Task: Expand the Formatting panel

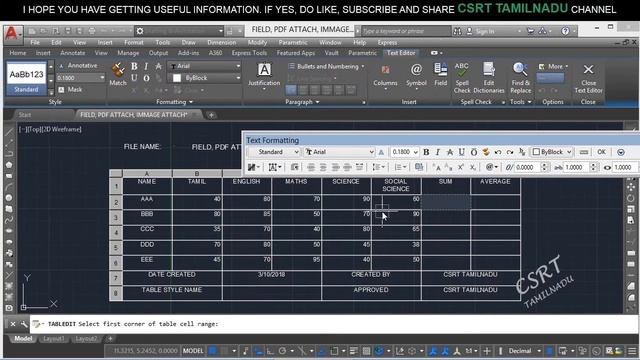Action: (174, 102)
